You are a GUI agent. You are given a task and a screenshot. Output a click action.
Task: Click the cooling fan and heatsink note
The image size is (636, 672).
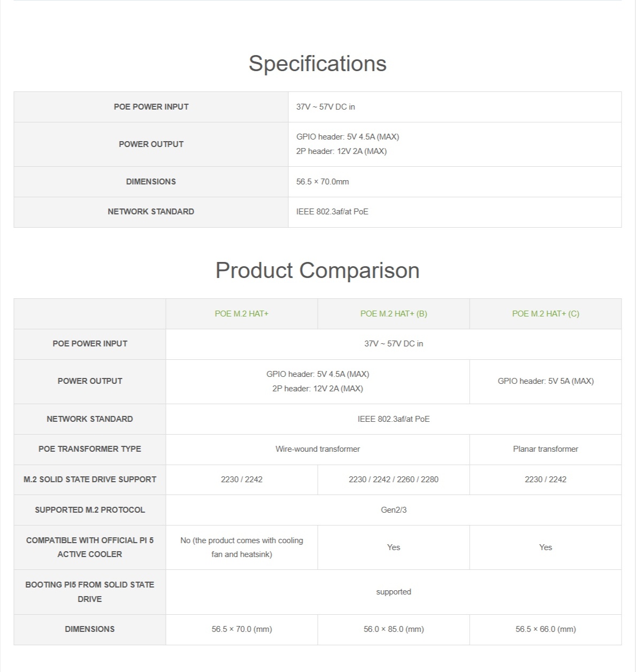(241, 547)
